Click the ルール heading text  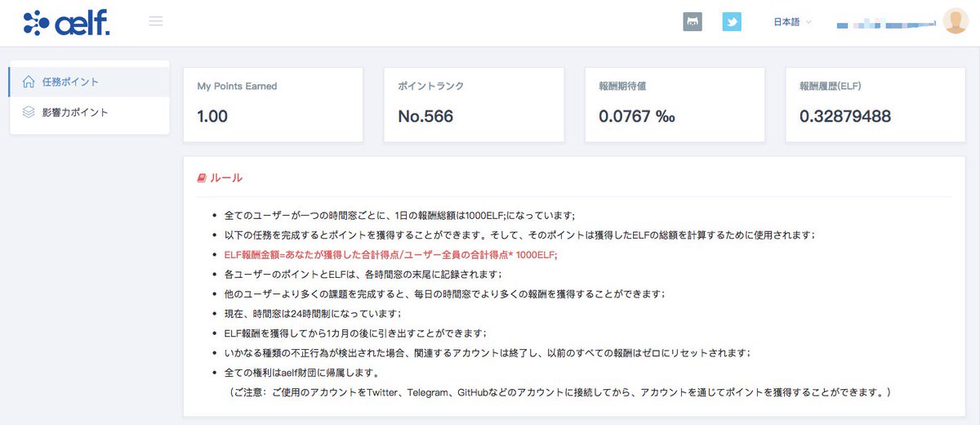click(226, 177)
